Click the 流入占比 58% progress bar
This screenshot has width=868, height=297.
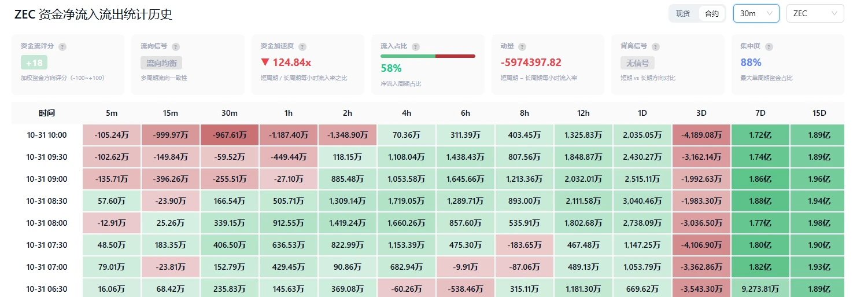[x=428, y=56]
